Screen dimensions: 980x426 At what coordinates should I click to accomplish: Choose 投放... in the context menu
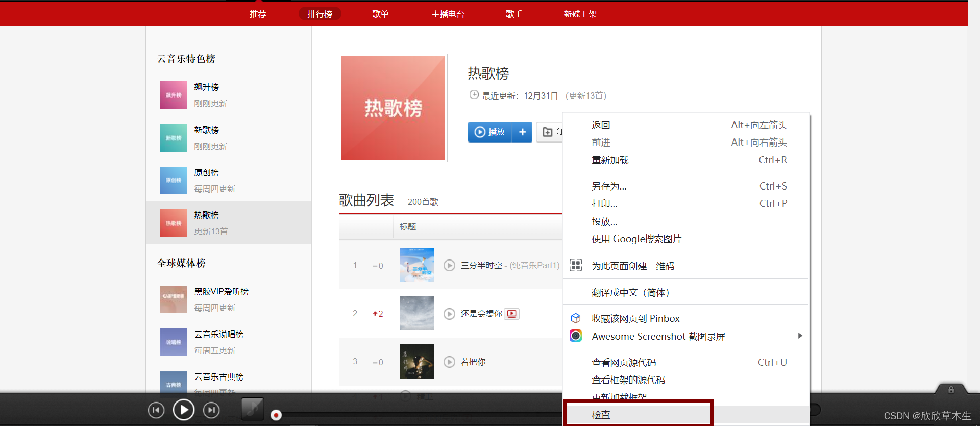(x=686, y=221)
